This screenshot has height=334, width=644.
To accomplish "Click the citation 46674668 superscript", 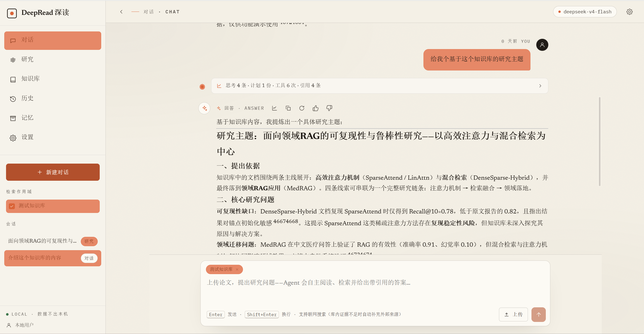I will point(286,221).
